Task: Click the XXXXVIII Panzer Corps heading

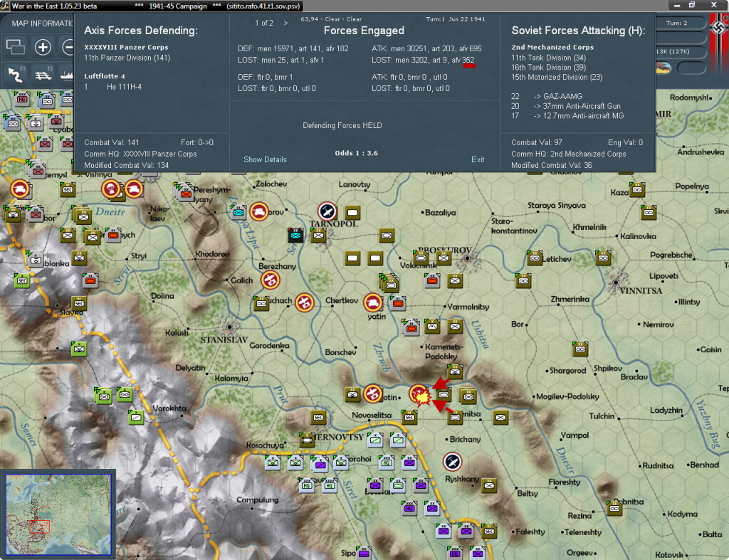Action: (x=126, y=47)
